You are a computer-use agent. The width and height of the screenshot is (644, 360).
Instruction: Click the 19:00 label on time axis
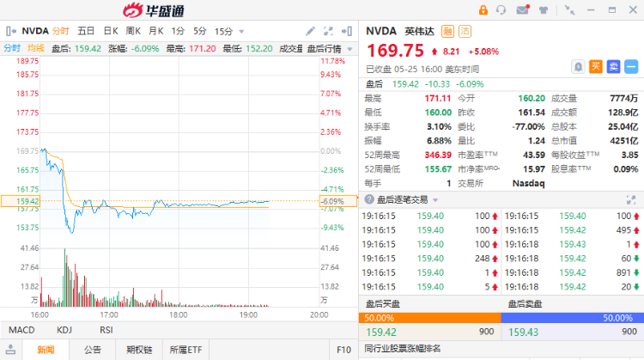pos(248,314)
